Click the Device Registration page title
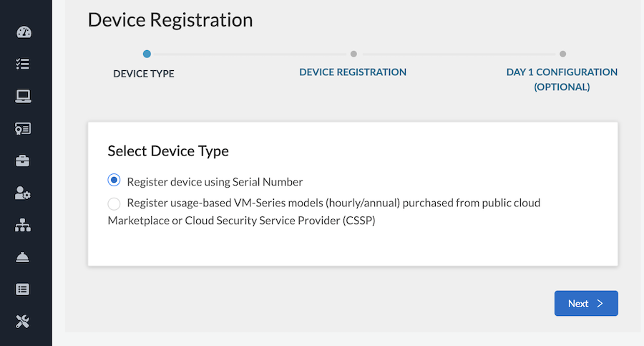 click(170, 20)
